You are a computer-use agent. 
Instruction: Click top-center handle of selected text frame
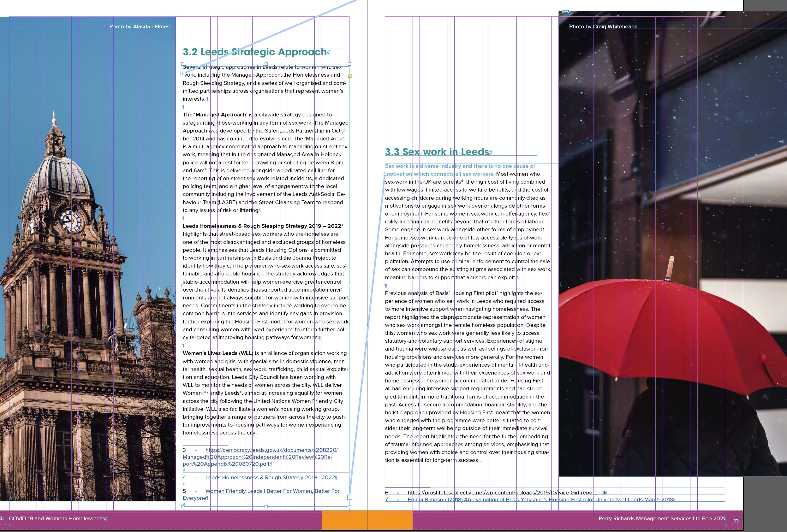pyautogui.click(x=266, y=64)
